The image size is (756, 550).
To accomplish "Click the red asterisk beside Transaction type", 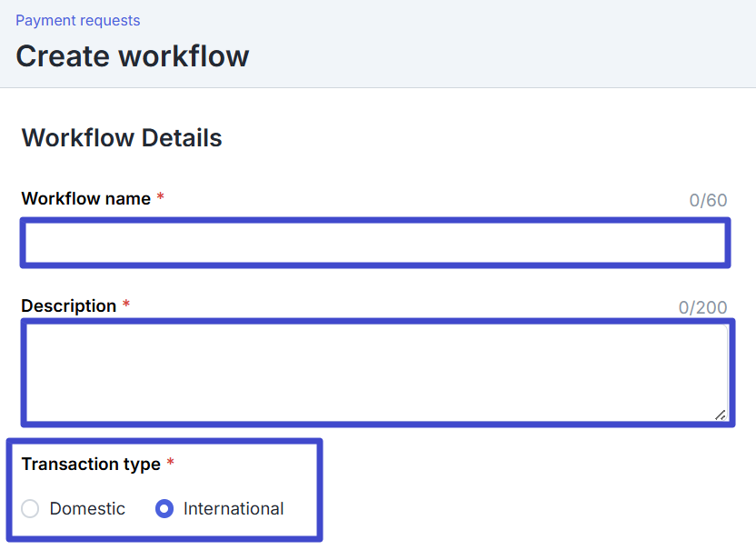I will (x=171, y=464).
